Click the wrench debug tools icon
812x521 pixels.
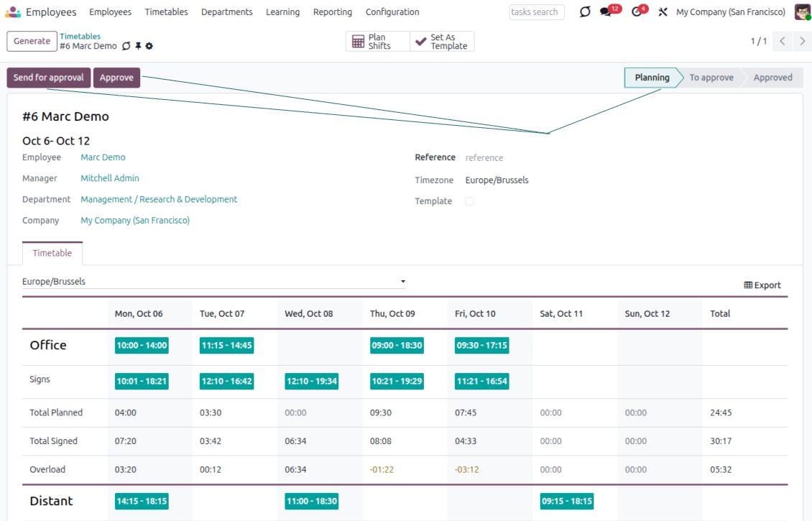click(663, 12)
